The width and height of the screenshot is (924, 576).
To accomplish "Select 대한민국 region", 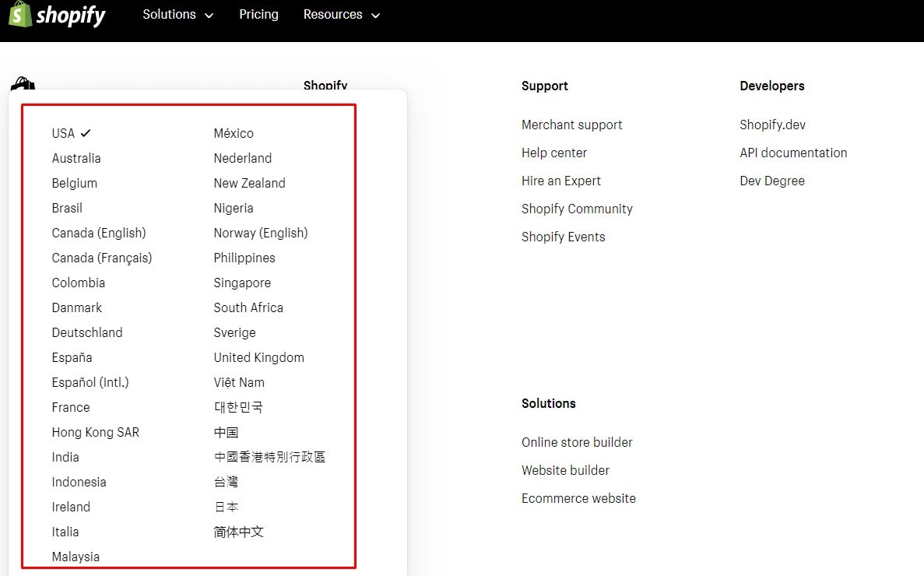I will (239, 407).
